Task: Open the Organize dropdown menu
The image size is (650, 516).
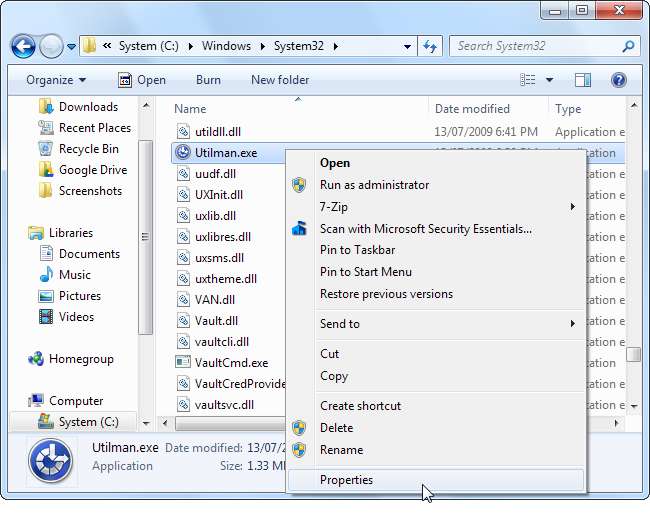Action: 56,80
